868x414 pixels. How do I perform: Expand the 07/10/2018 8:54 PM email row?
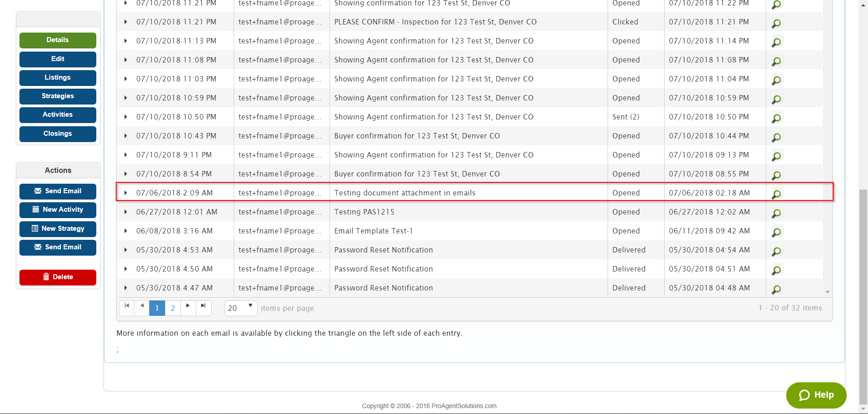coord(126,174)
